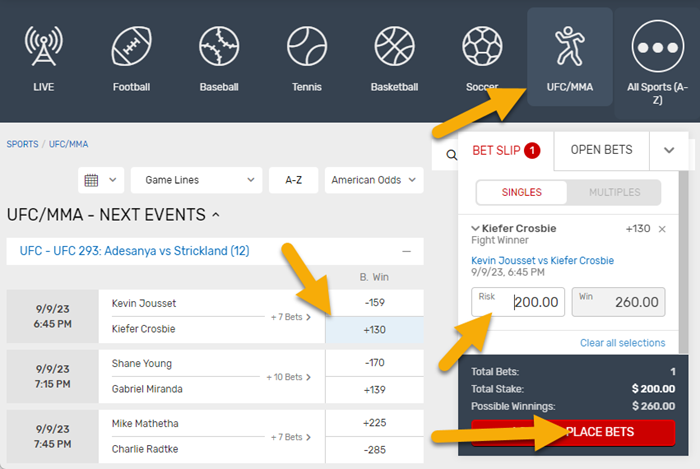
Task: Select the Football sport icon
Action: click(131, 46)
